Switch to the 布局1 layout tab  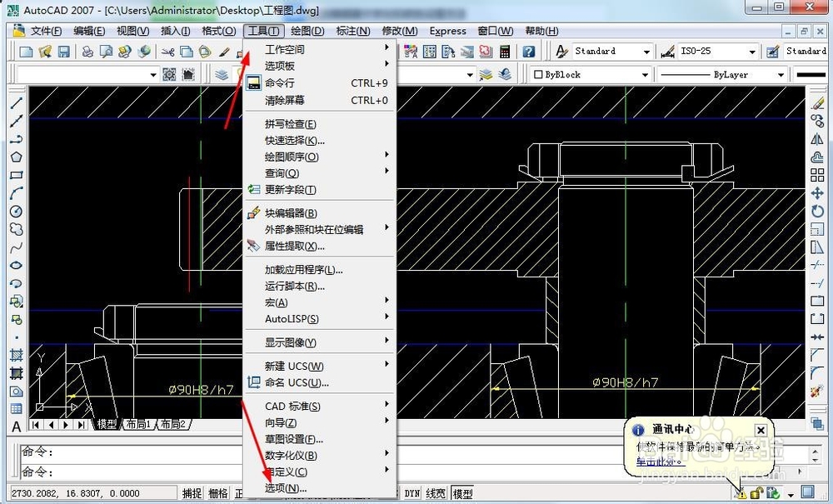tap(138, 424)
